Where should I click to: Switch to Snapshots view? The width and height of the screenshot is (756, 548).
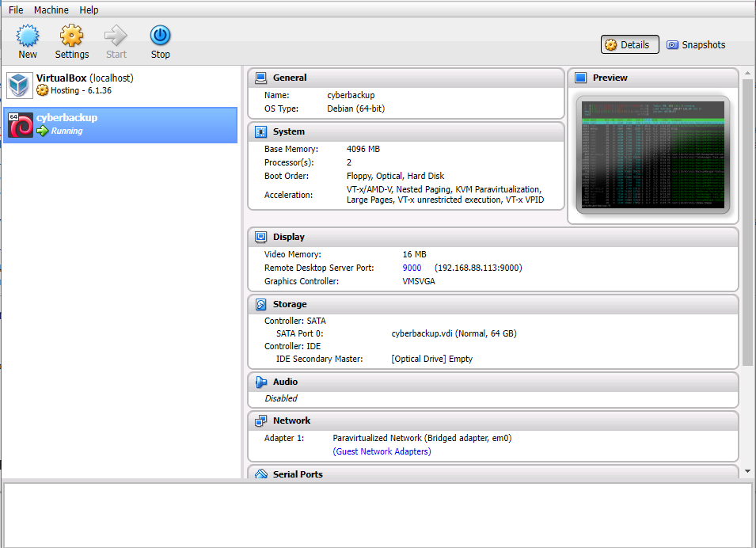click(696, 45)
